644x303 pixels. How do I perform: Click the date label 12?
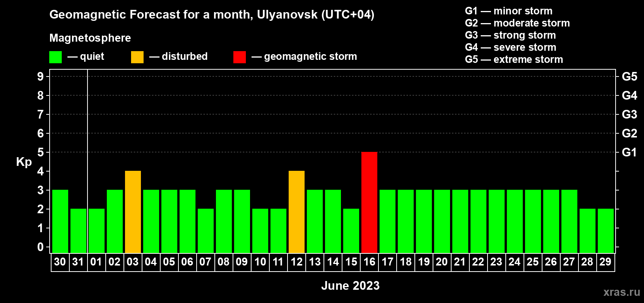297,262
